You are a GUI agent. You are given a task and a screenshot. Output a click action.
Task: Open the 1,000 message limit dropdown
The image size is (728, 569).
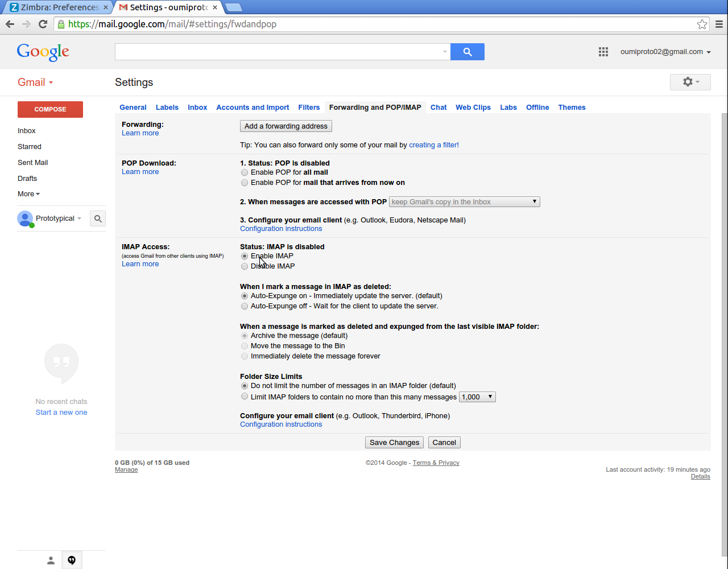click(x=477, y=397)
